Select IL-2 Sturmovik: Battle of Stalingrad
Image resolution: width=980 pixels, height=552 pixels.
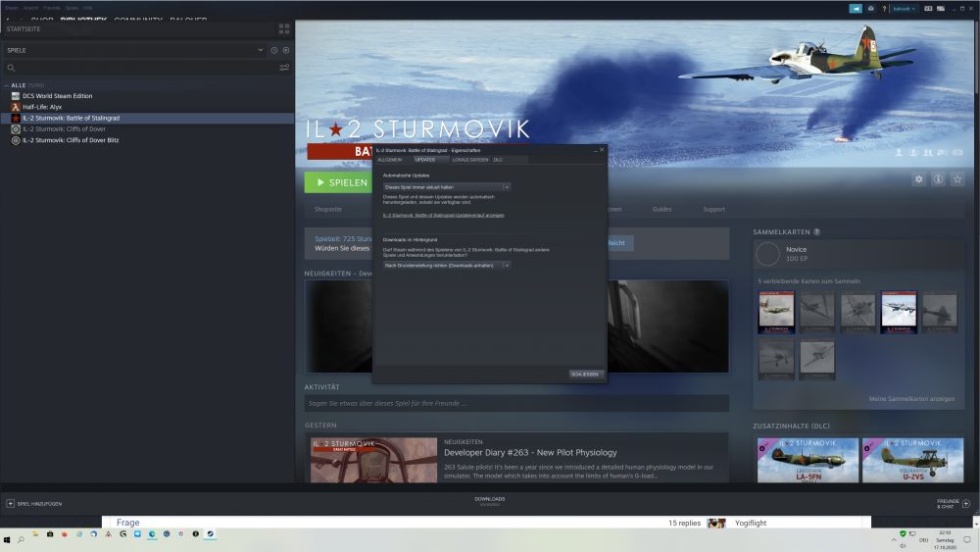coord(147,119)
